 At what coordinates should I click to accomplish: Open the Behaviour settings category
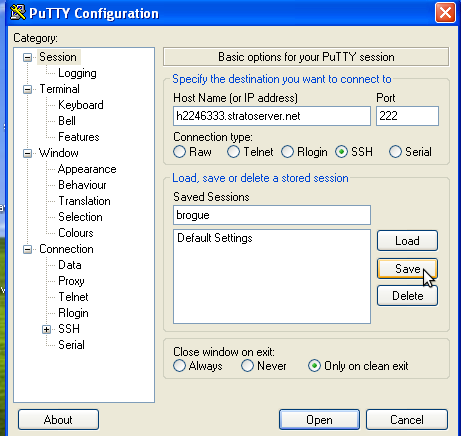(82, 185)
